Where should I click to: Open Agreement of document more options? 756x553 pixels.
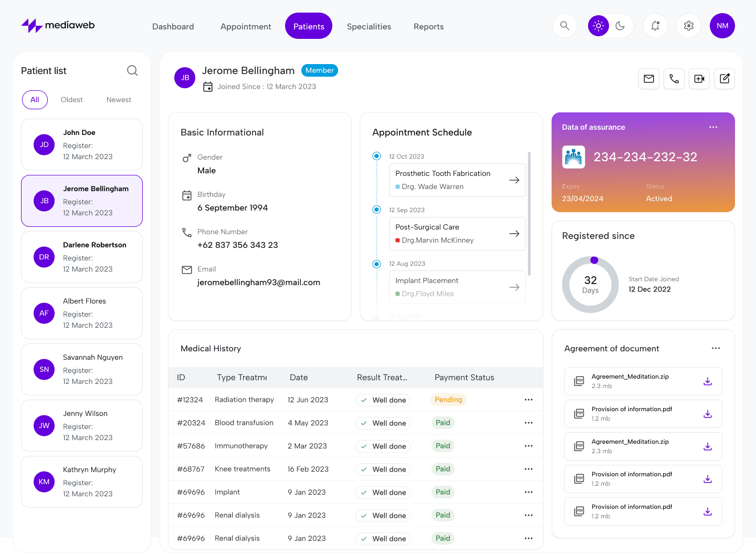tap(716, 348)
